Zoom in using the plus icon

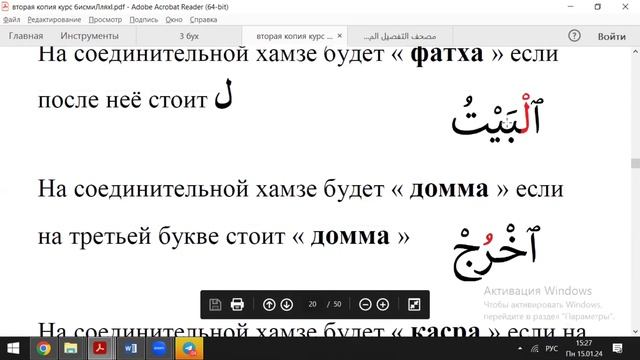[382, 304]
